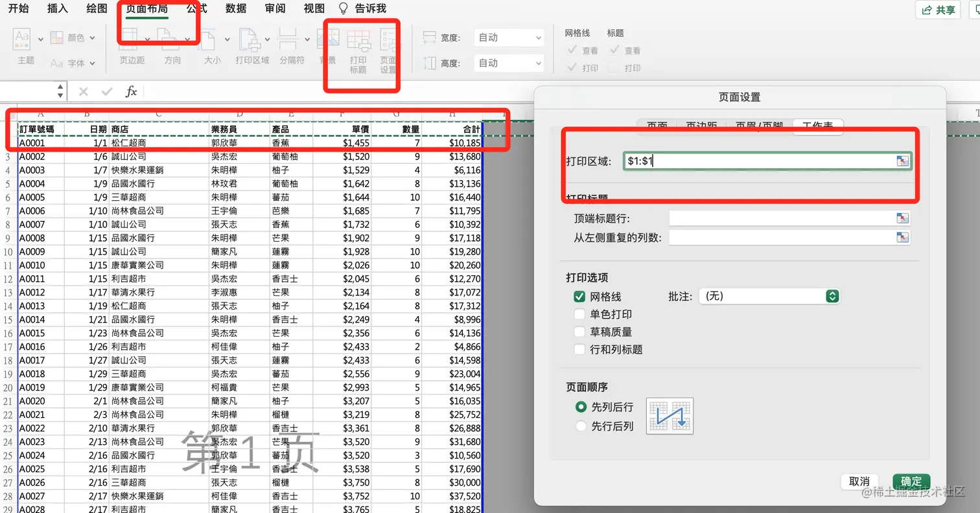Image resolution: width=980 pixels, height=513 pixels.
Task: Select the 業務員 header cell
Action: pyautogui.click(x=240, y=129)
